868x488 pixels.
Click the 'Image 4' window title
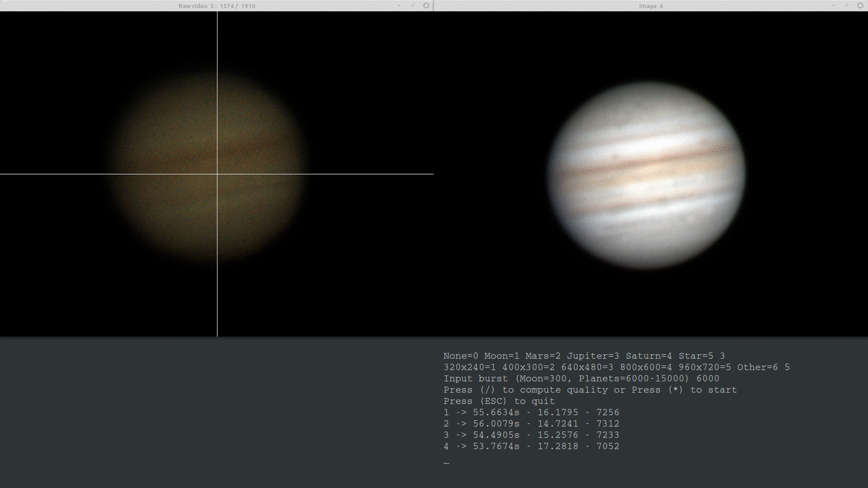tap(651, 6)
